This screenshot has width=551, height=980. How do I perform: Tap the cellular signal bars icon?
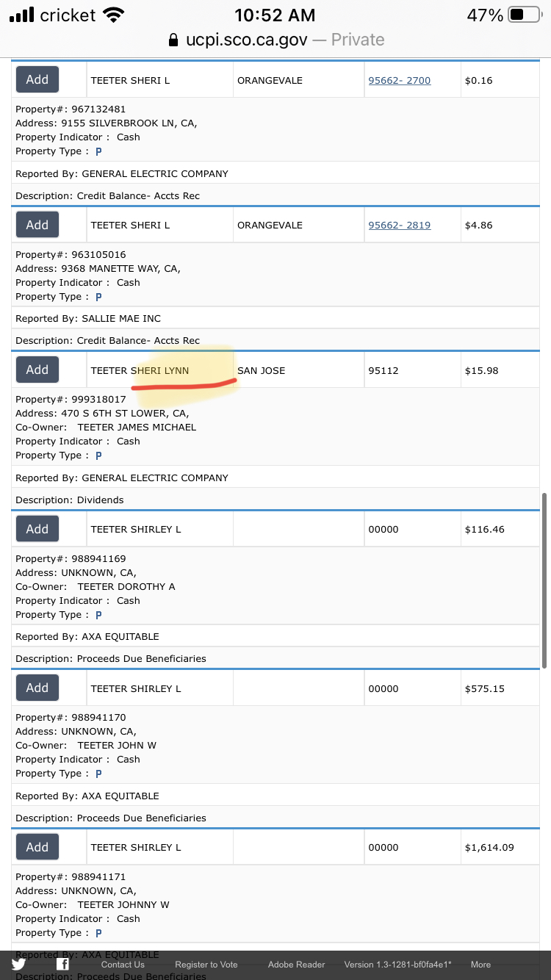21,15
